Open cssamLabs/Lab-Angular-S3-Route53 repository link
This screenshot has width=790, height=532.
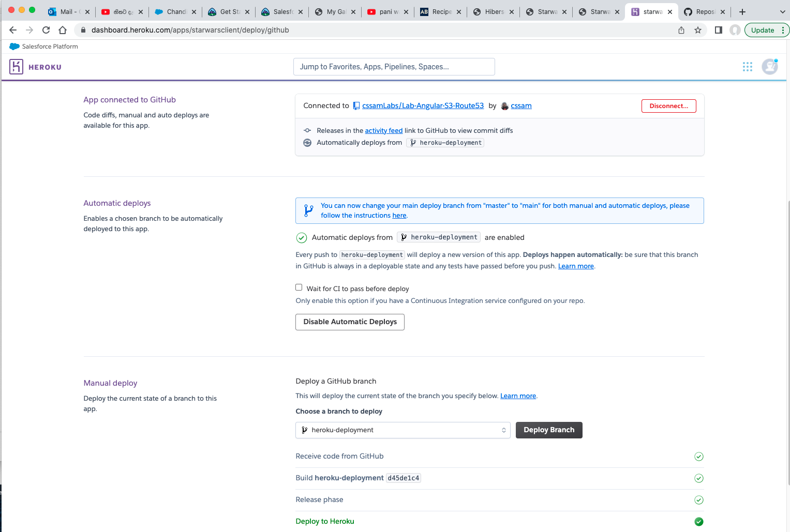[x=423, y=105]
